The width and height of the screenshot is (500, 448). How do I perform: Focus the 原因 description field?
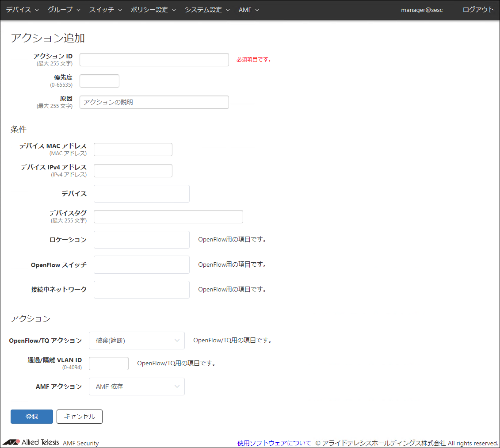click(x=154, y=102)
